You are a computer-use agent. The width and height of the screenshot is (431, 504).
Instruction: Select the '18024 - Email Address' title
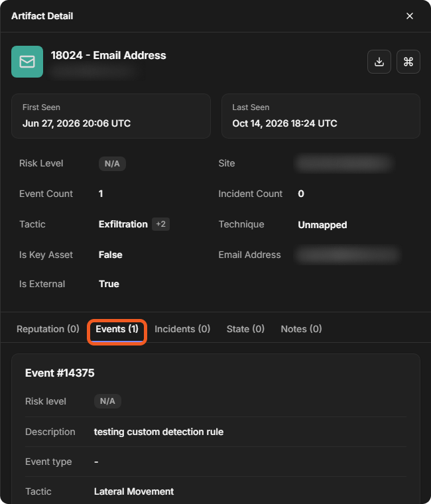click(x=109, y=55)
